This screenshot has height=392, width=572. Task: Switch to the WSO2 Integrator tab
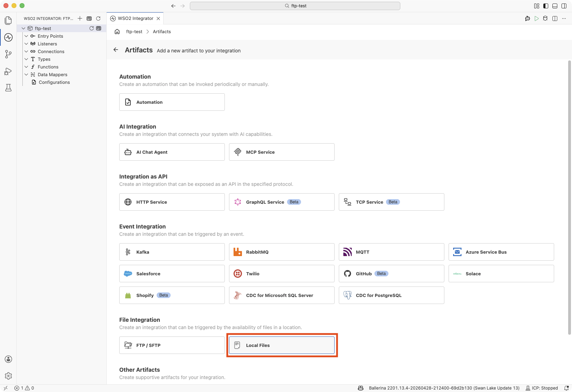[135, 19]
